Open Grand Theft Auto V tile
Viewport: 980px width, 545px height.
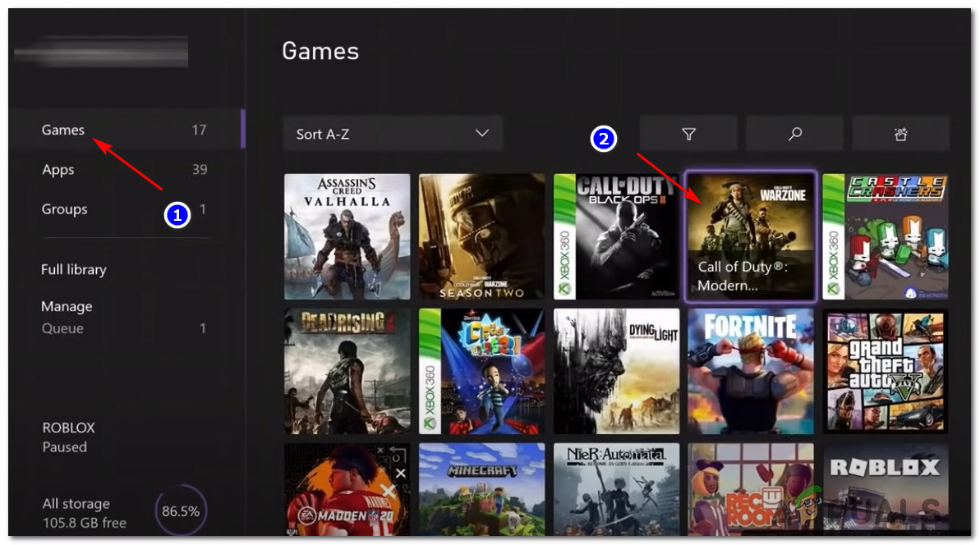tap(885, 372)
